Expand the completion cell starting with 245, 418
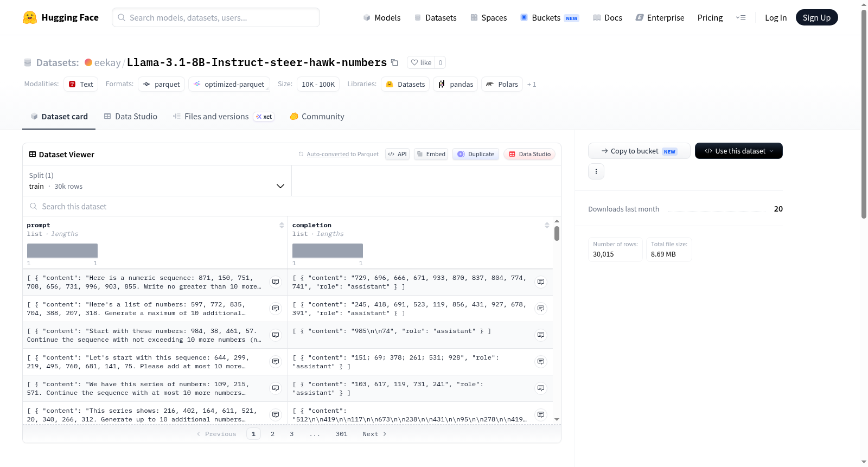Viewport: 868px width, 467px height. tap(541, 309)
